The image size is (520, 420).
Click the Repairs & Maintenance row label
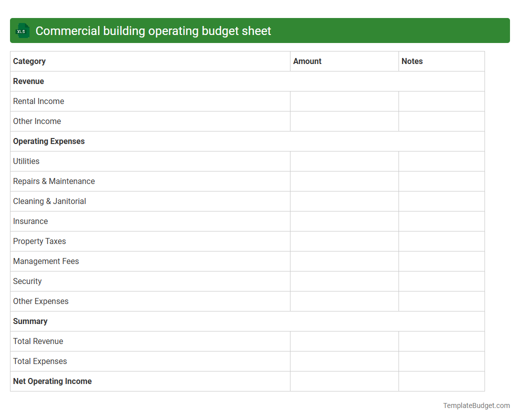[x=53, y=181]
